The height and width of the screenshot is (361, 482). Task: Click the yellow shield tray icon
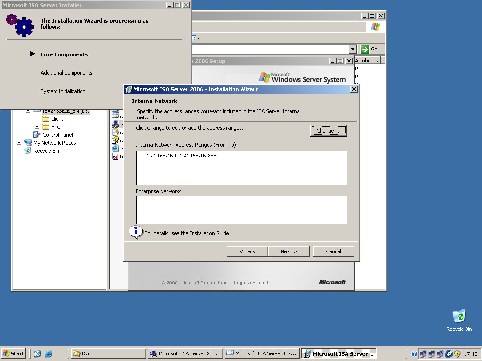[457, 354]
